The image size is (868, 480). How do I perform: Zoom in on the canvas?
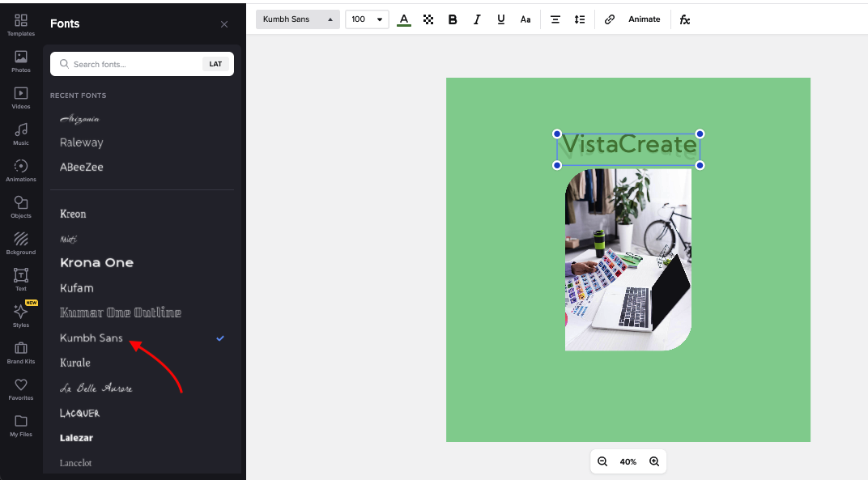tap(654, 461)
